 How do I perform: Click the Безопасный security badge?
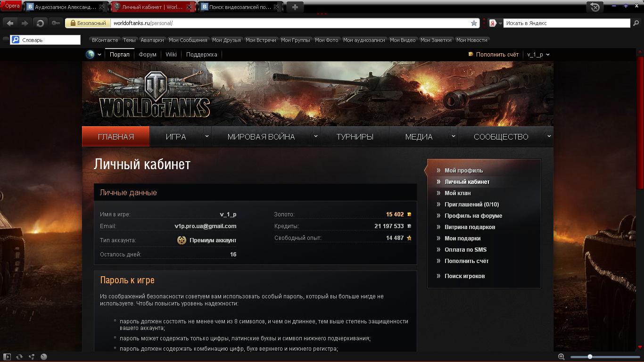88,23
